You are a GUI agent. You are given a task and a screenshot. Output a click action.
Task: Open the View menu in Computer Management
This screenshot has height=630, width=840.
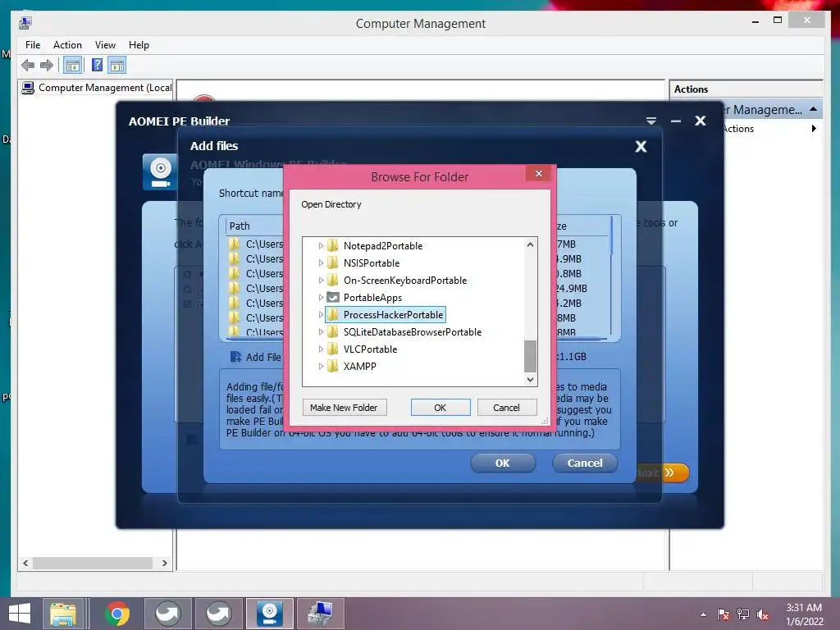[105, 45]
